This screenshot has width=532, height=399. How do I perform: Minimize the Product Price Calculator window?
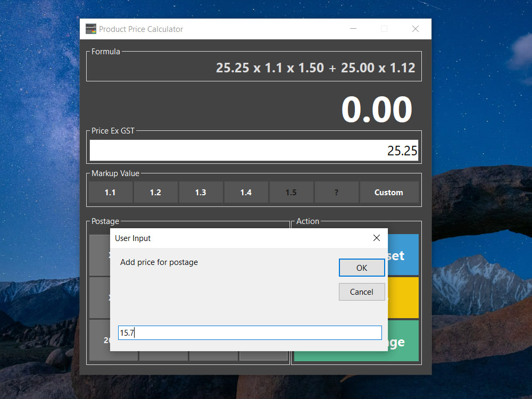353,29
